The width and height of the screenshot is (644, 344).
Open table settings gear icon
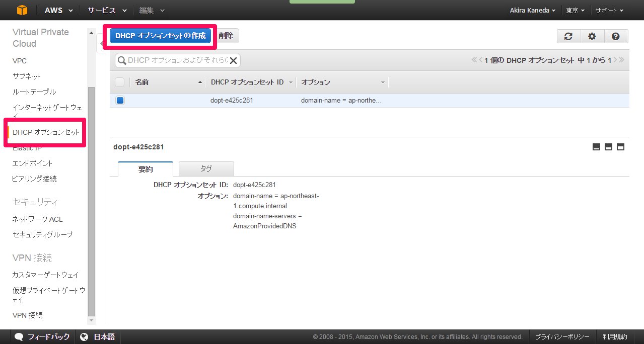(x=592, y=36)
